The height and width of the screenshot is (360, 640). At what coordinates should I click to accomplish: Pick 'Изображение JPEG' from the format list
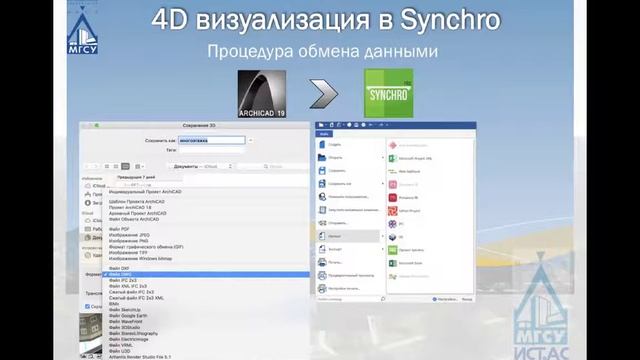click(129, 235)
